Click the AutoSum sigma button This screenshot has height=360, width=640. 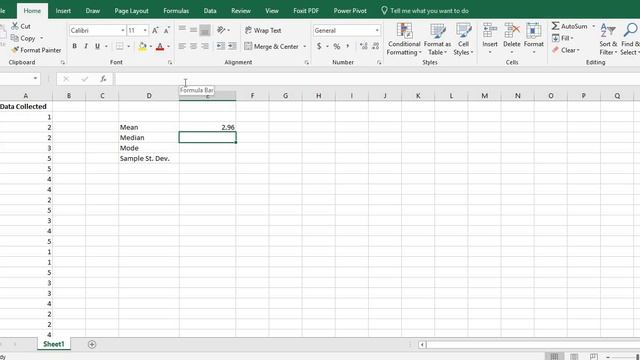(x=569, y=26)
